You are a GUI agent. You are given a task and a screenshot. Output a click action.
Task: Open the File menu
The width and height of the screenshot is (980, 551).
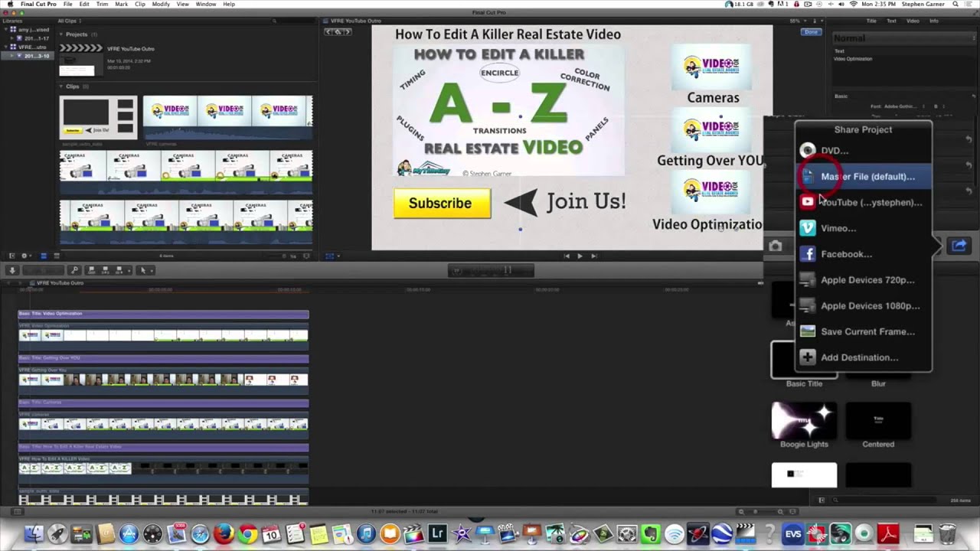point(67,5)
